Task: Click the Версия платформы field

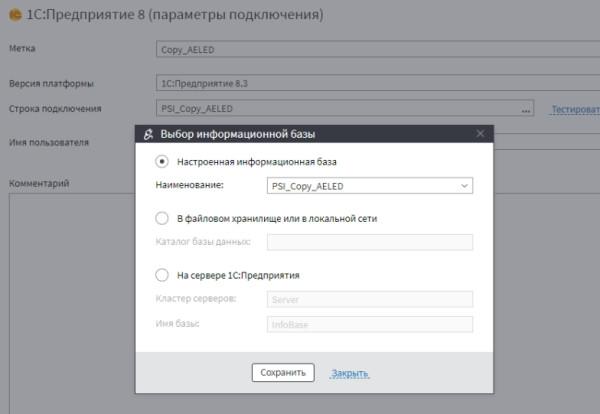Action: [378, 83]
